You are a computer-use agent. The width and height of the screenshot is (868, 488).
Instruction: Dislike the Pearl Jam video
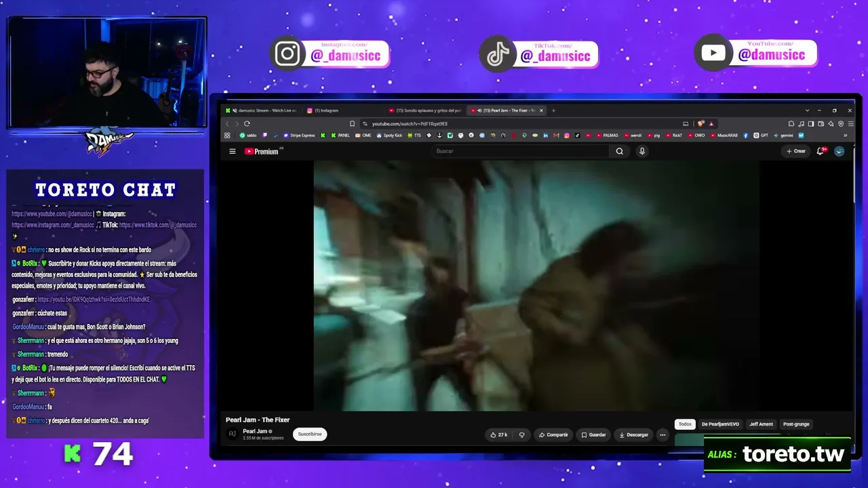[521, 434]
